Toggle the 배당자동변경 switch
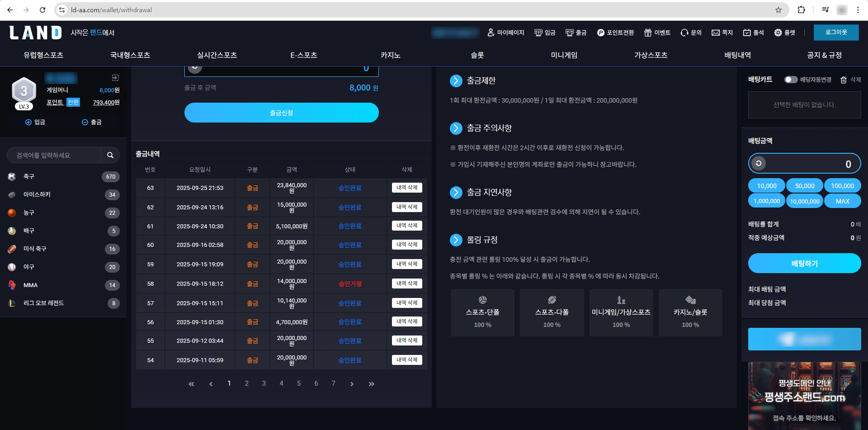 791,80
